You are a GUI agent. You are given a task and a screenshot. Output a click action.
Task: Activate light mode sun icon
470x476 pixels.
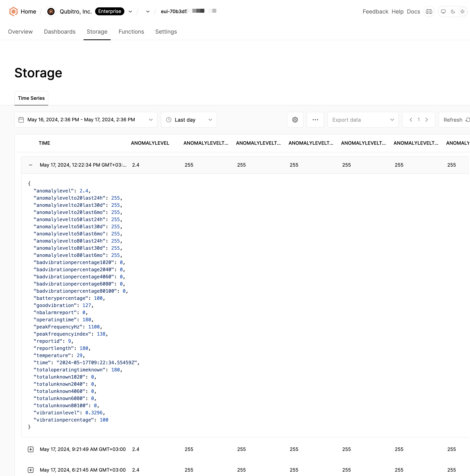[462, 11]
